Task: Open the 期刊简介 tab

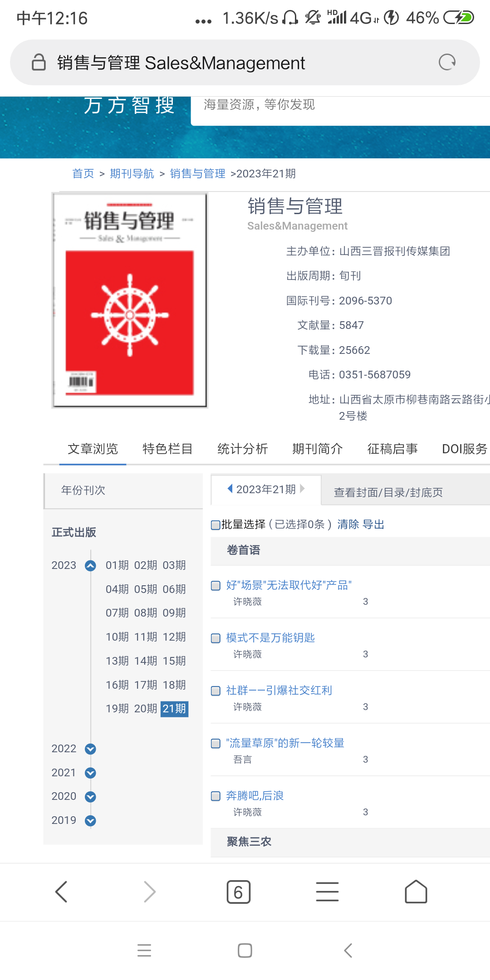Action: coord(317,449)
